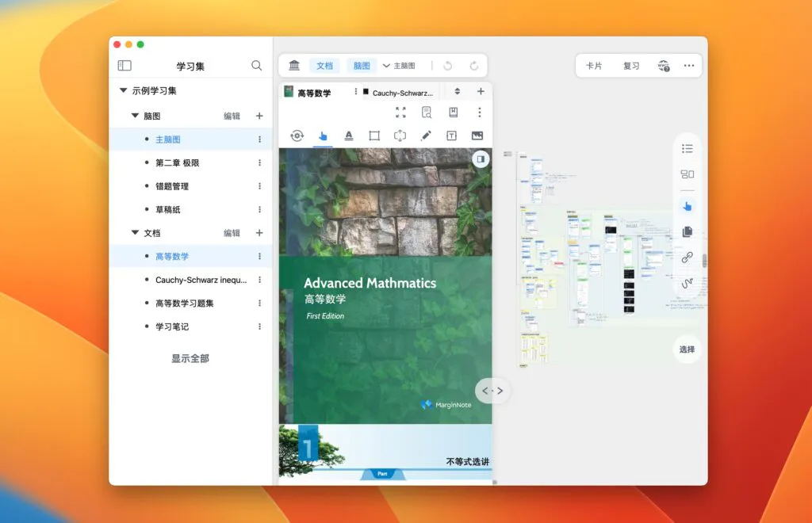Click 编辑 next to 脑图
Viewport: 812px width, 523px height.
(x=232, y=116)
